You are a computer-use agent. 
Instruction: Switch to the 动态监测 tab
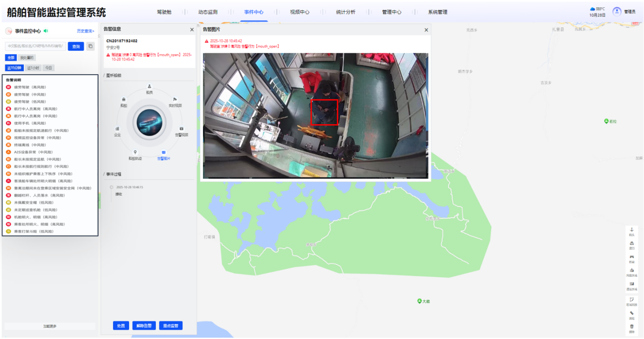pos(208,12)
